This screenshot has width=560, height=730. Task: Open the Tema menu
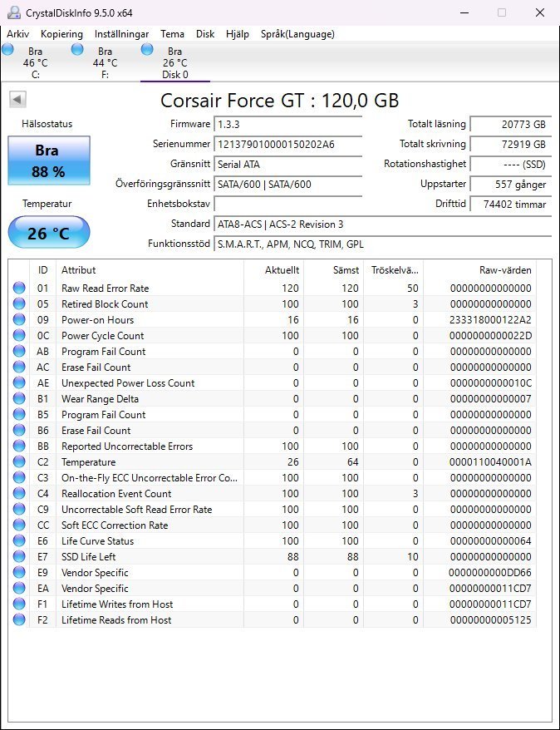(172, 34)
